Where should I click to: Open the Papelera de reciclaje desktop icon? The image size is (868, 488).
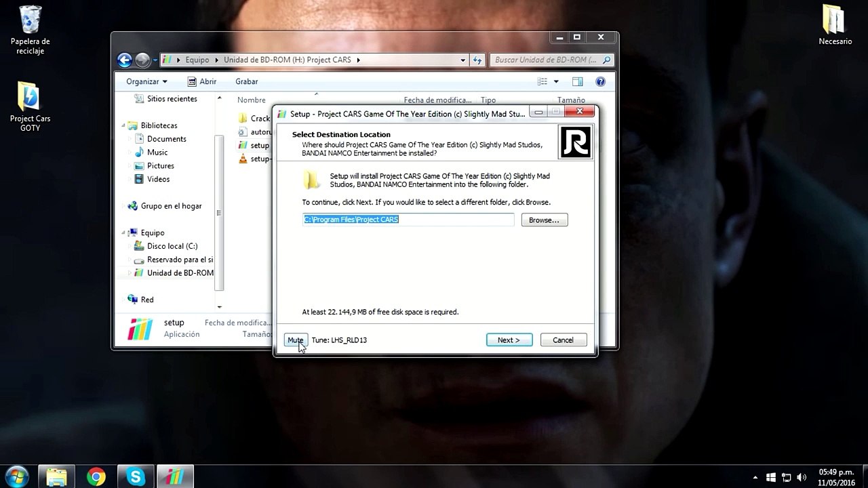31,30
